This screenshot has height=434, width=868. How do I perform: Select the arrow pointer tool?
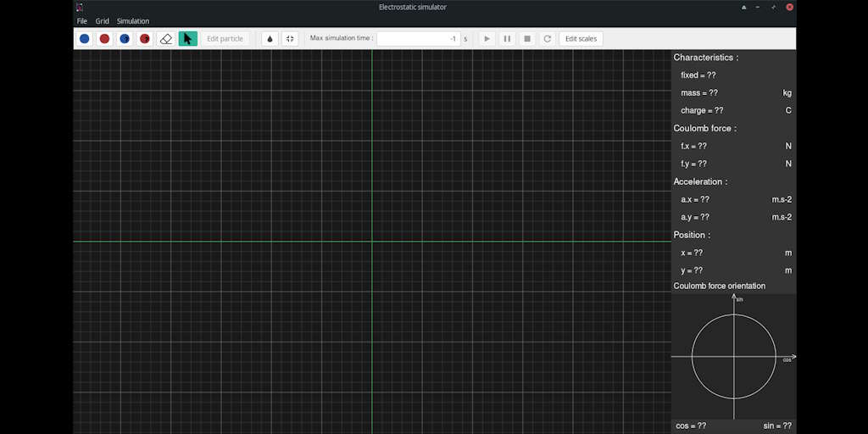click(x=187, y=39)
